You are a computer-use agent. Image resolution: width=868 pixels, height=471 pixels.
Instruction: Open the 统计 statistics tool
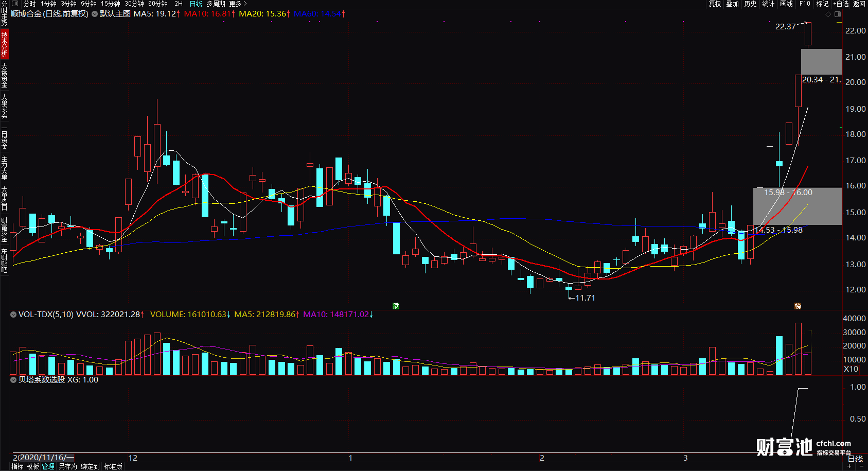[x=768, y=4]
